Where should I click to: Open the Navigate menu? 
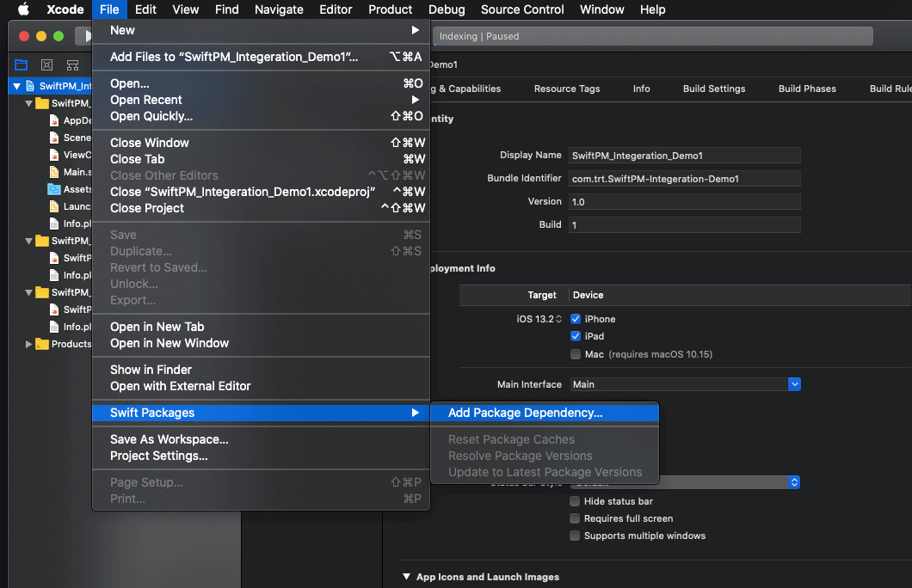pyautogui.click(x=279, y=9)
